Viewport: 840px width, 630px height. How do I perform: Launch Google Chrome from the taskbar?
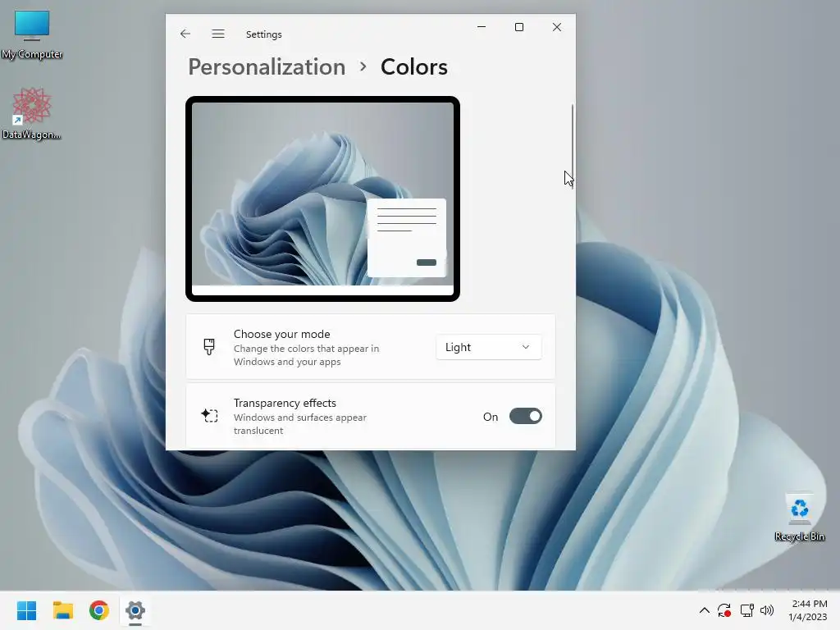(99, 610)
